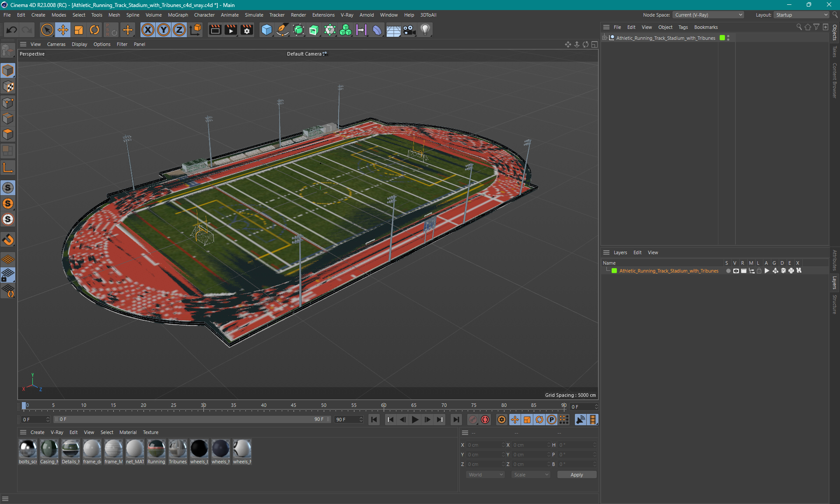Viewport: 840px width, 504px height.
Task: Click the MoGraph cloner icon
Action: point(346,30)
